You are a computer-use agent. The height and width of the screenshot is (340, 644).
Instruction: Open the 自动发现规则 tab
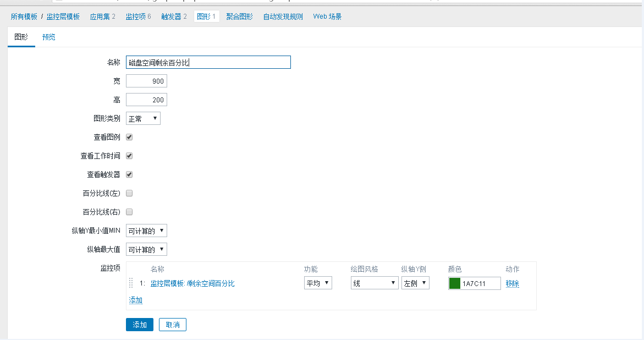[283, 17]
